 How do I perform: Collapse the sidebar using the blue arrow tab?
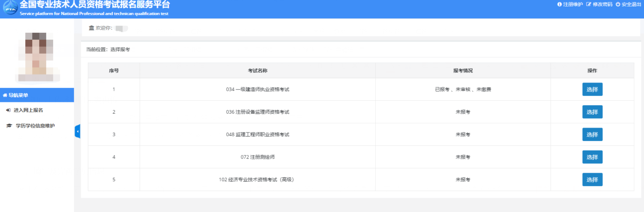coord(77,132)
